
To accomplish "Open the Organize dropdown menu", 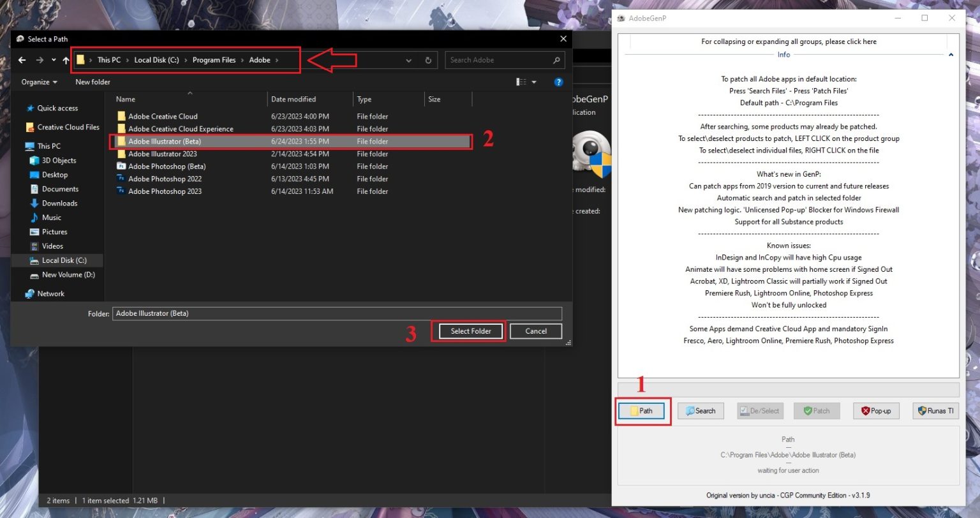I will tap(38, 82).
